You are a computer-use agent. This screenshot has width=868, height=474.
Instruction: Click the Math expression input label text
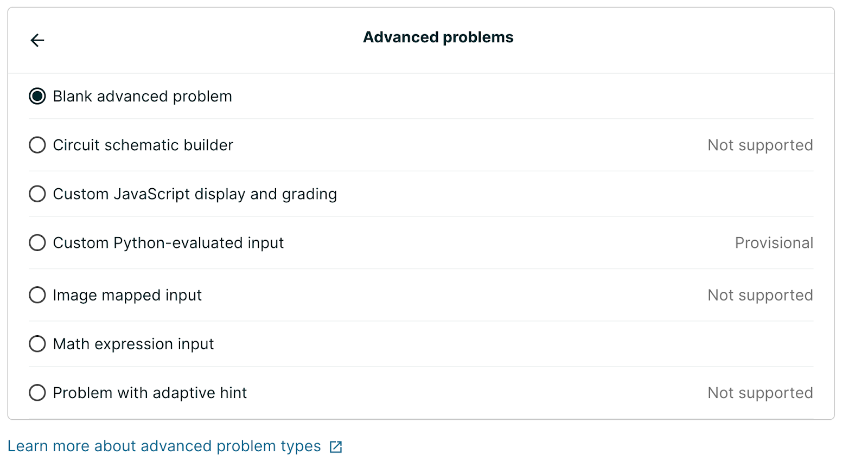[133, 344]
